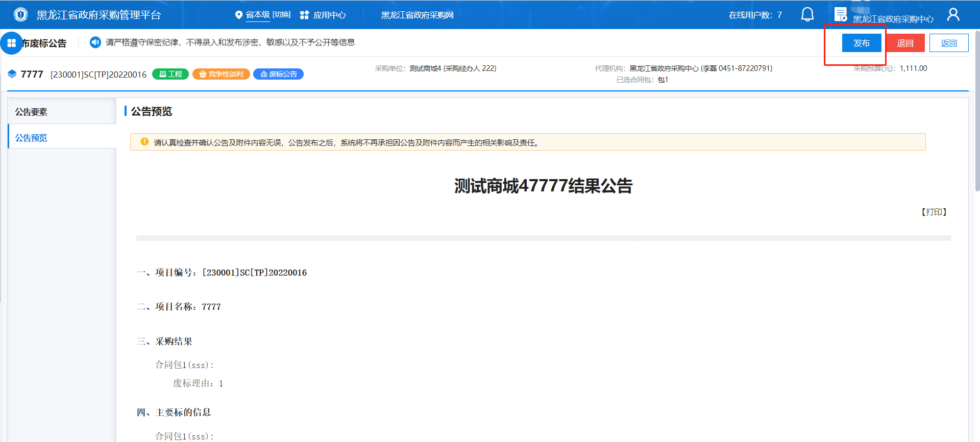Click the page vertical scrollbar
This screenshot has width=980, height=442.
[x=977, y=112]
